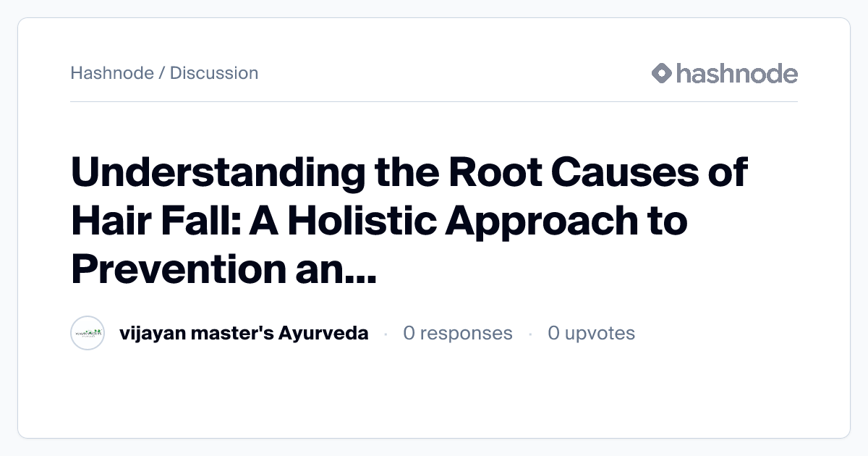Click the 0 upvotes counter
Screen dimensions: 868x456
(591, 334)
